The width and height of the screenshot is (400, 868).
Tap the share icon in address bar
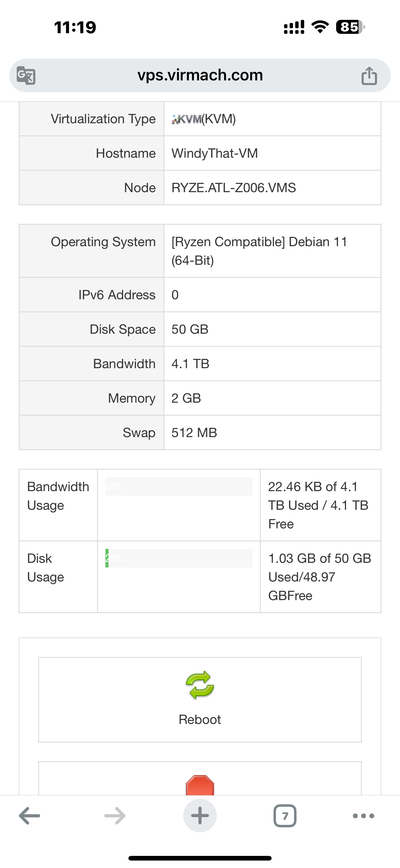[369, 75]
